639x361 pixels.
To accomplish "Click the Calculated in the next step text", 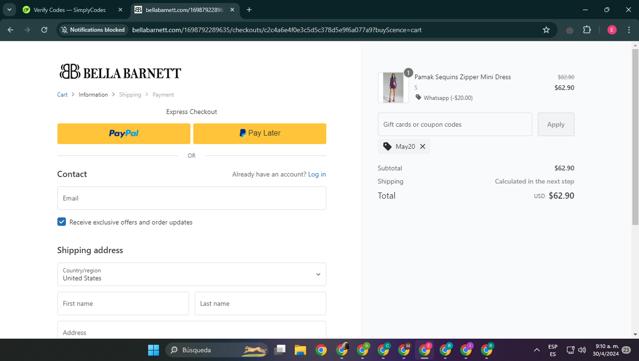I will point(534,181).
